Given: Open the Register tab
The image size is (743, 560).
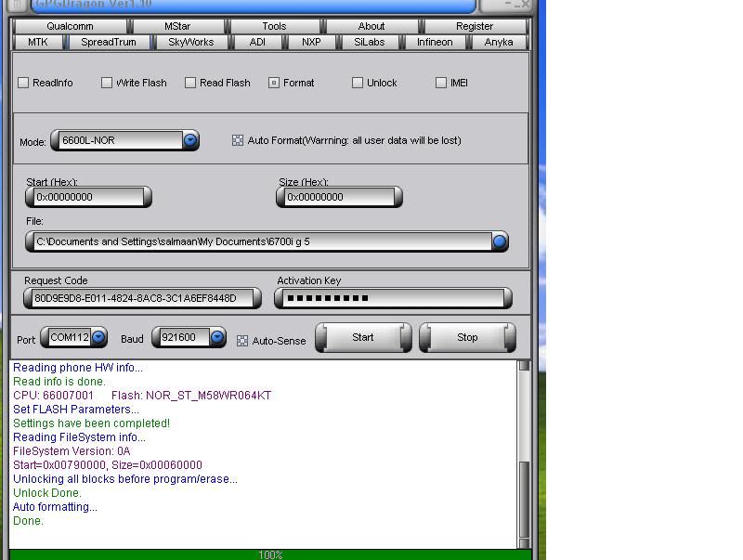Looking at the screenshot, I should [x=475, y=26].
